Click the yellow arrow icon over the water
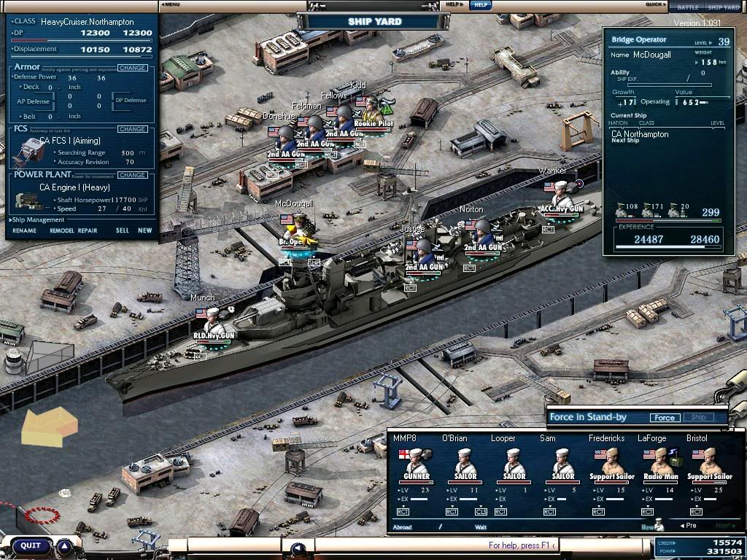Image resolution: width=747 pixels, height=560 pixels. (x=50, y=427)
